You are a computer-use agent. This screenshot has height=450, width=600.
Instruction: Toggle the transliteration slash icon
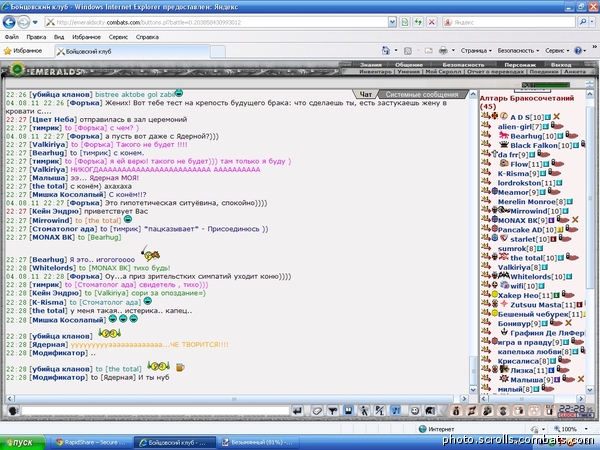pos(379,411)
